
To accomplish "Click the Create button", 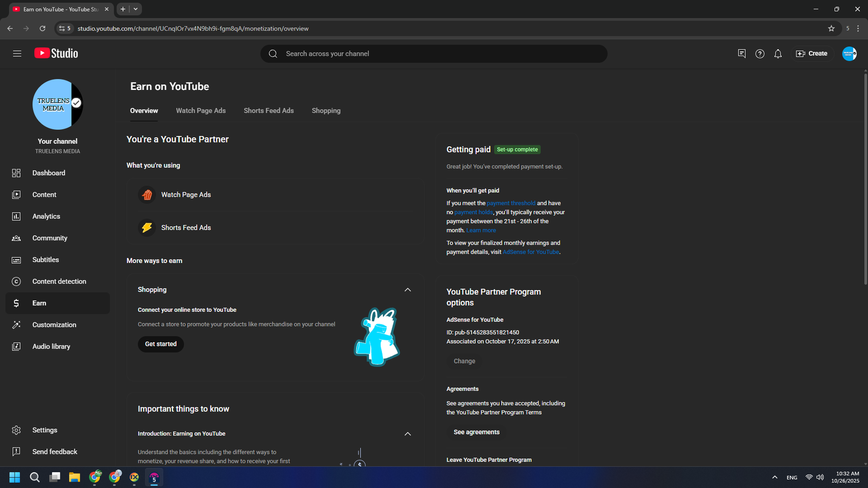I will click(x=812, y=54).
